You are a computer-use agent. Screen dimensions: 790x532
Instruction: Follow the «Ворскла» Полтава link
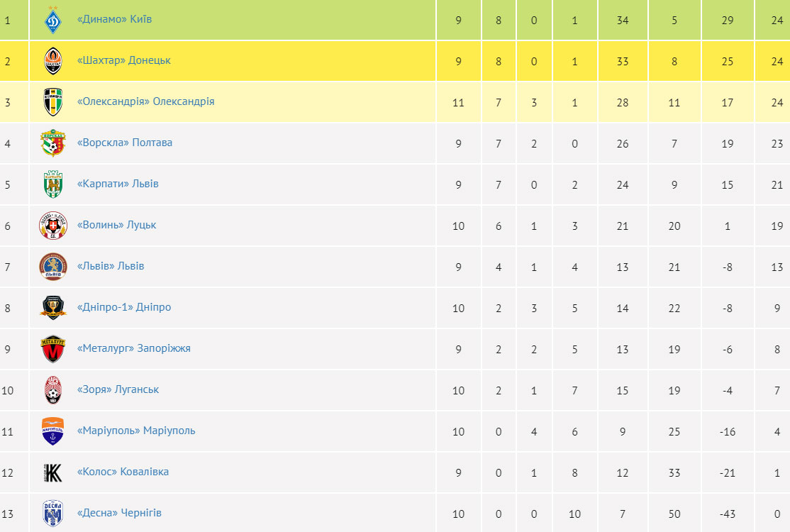tap(124, 143)
